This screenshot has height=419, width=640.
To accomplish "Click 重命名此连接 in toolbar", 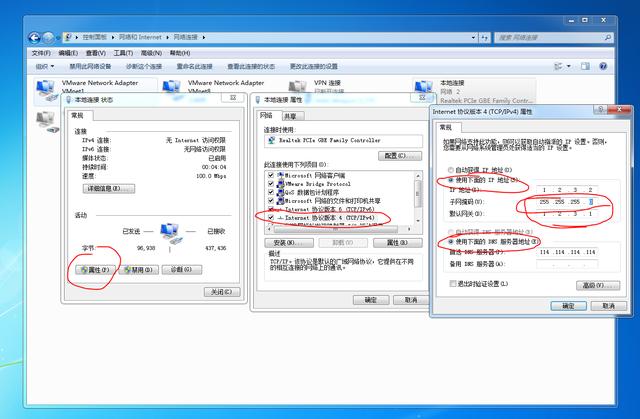I will [194, 66].
